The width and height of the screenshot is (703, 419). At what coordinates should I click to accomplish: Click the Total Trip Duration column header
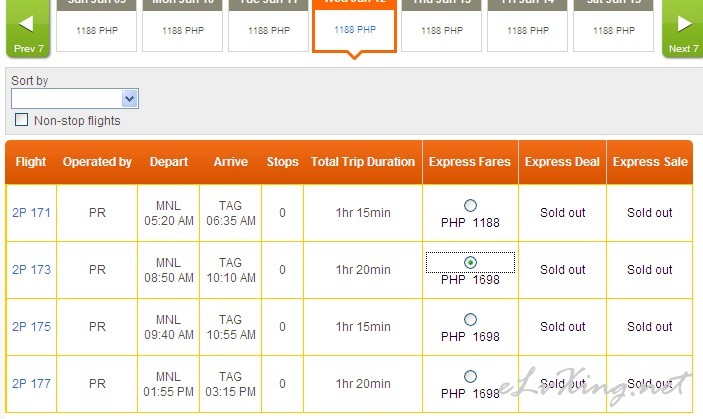363,162
